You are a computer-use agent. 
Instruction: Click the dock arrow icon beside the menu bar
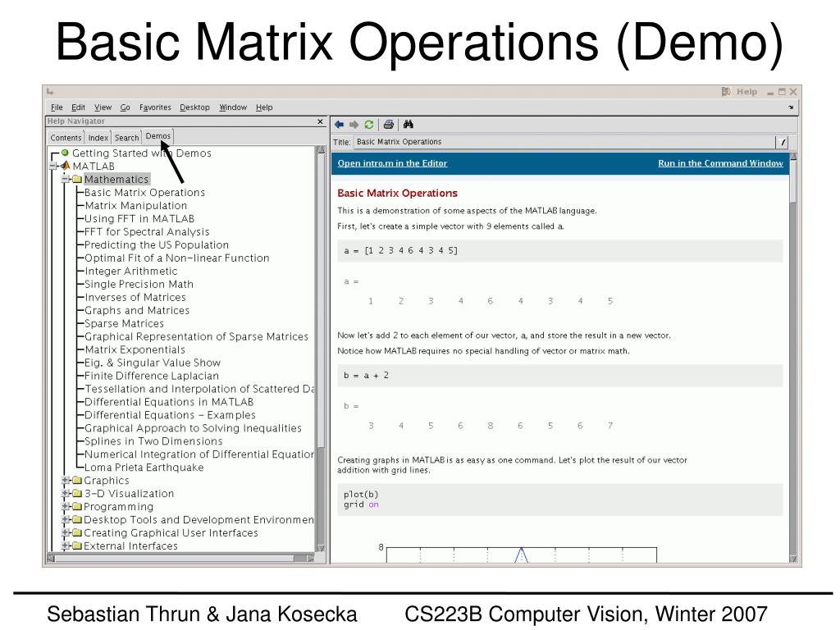tap(791, 107)
